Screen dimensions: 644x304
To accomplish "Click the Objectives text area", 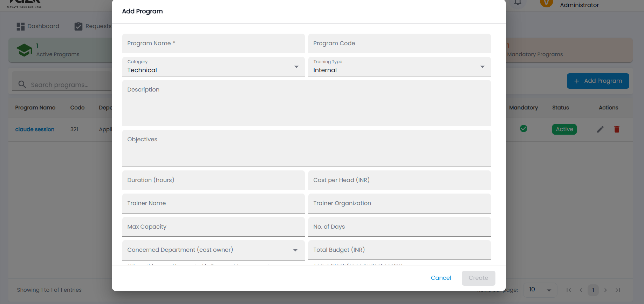I will (x=307, y=148).
